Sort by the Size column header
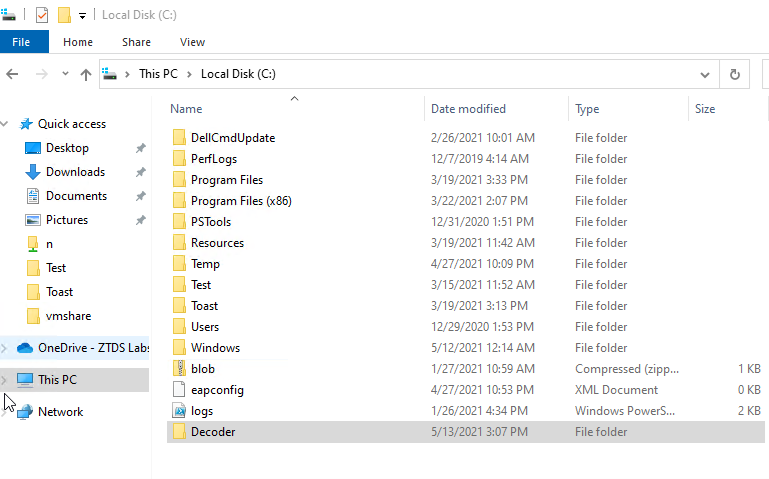The width and height of the screenshot is (769, 479). click(x=705, y=109)
